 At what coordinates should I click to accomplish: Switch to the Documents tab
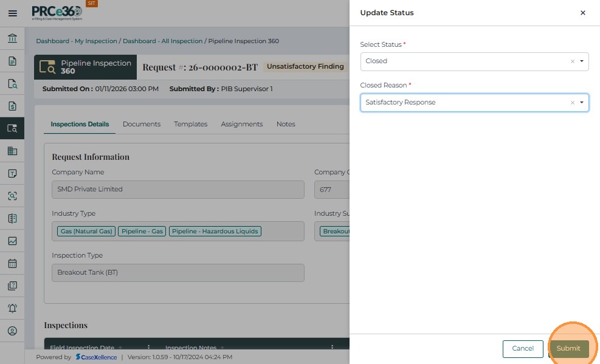coord(142,124)
